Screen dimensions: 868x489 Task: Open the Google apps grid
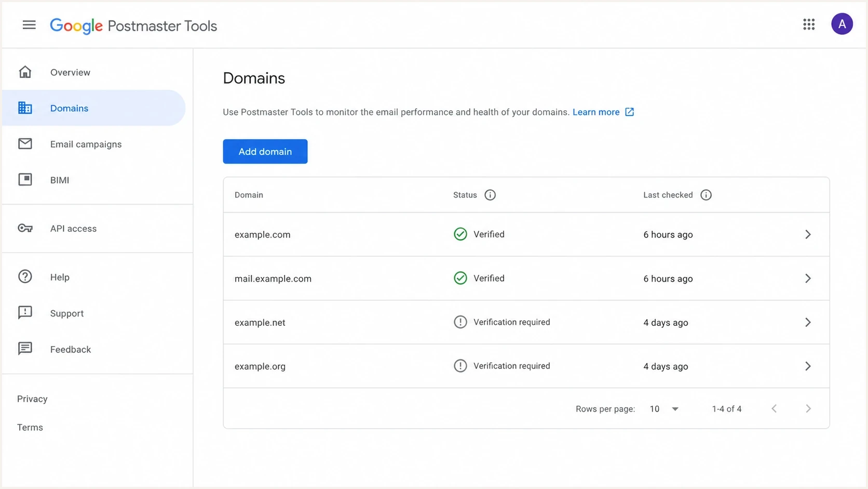809,24
